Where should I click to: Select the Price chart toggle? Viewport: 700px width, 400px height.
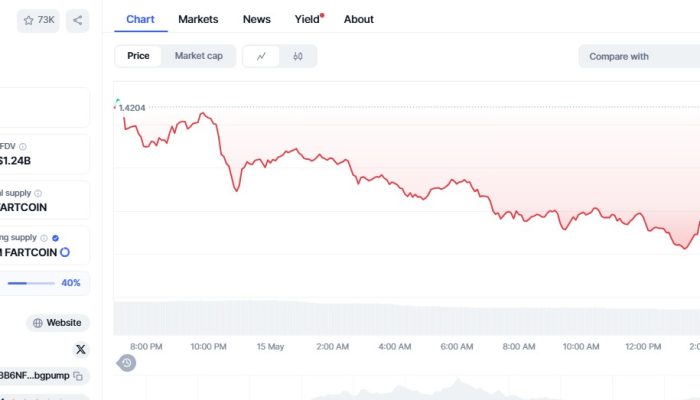138,56
